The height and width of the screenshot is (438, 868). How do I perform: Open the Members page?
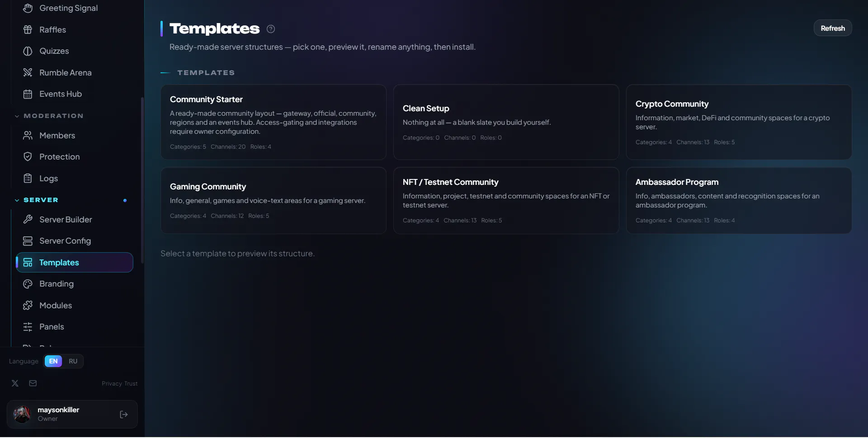click(75, 136)
